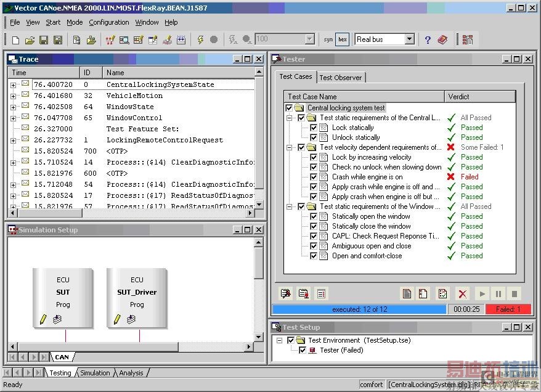The width and height of the screenshot is (541, 392).
Task: Click the Start measurement lightning icon
Action: point(200,39)
